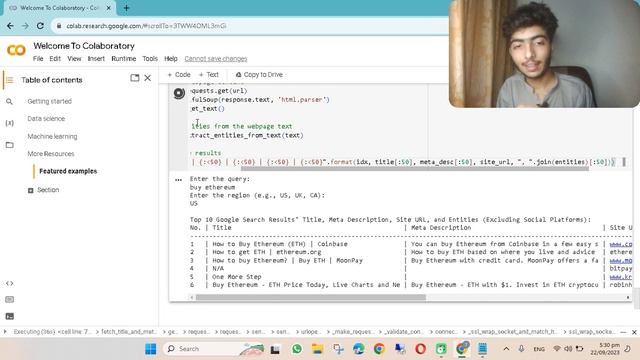640x360 pixels.
Task: Click the code cell horizontal scrollbar
Action: tap(414, 169)
